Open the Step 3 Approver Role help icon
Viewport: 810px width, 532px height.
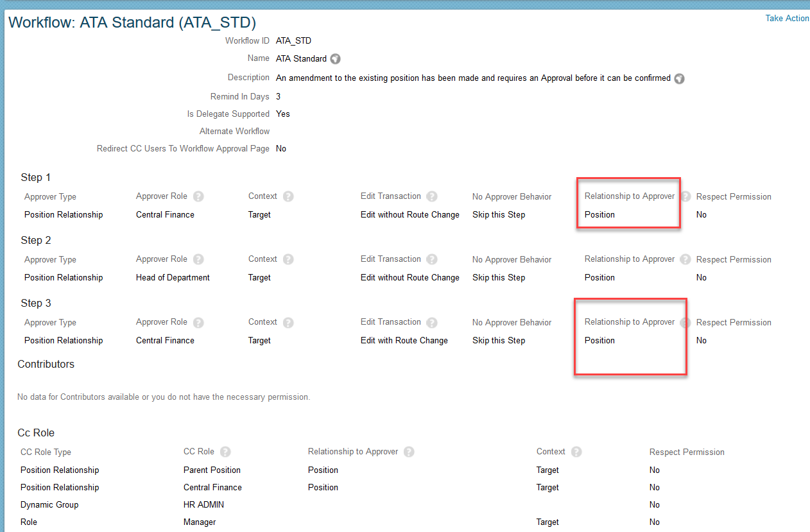pos(198,322)
